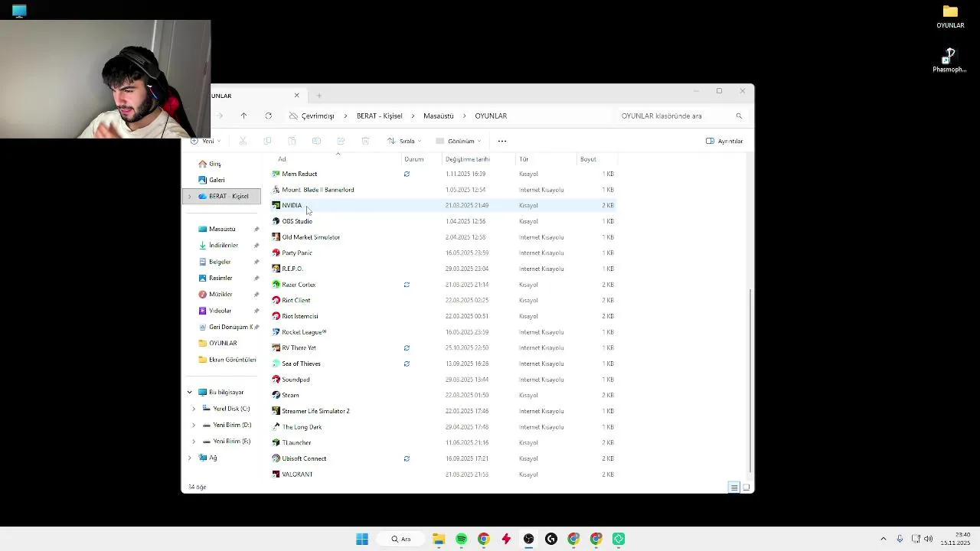Select the Rocket League shortcut icon
The width and height of the screenshot is (980, 551).
pyautogui.click(x=276, y=332)
